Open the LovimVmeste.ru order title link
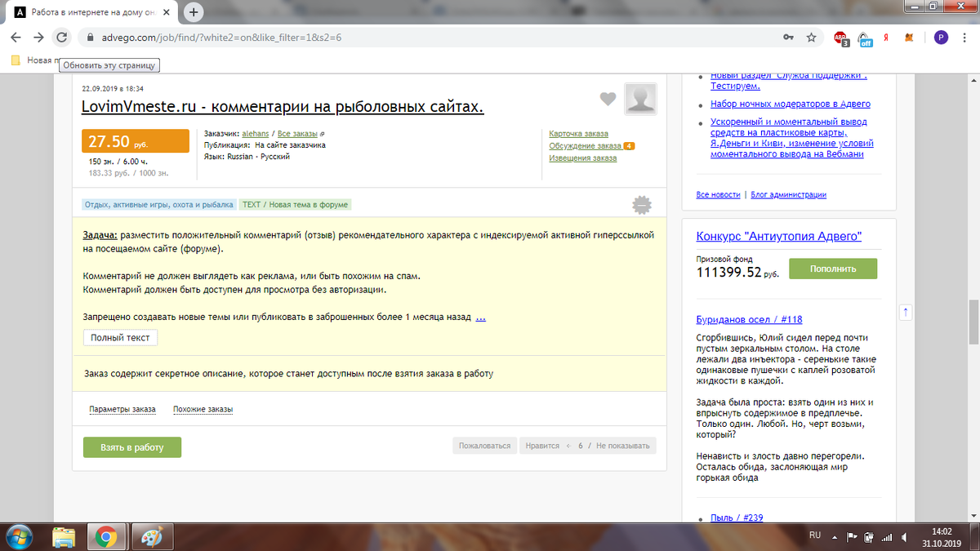Viewport: 980px width, 551px height. pyautogui.click(x=283, y=108)
